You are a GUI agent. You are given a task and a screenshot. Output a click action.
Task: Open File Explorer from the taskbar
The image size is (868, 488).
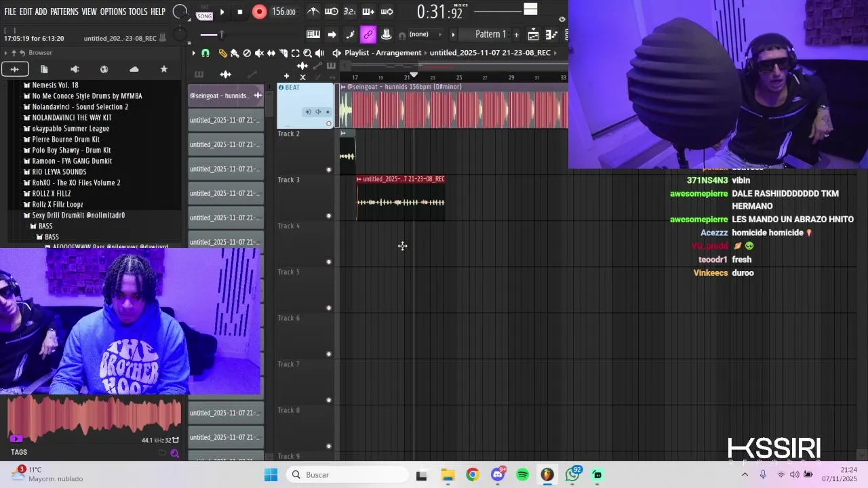click(448, 474)
